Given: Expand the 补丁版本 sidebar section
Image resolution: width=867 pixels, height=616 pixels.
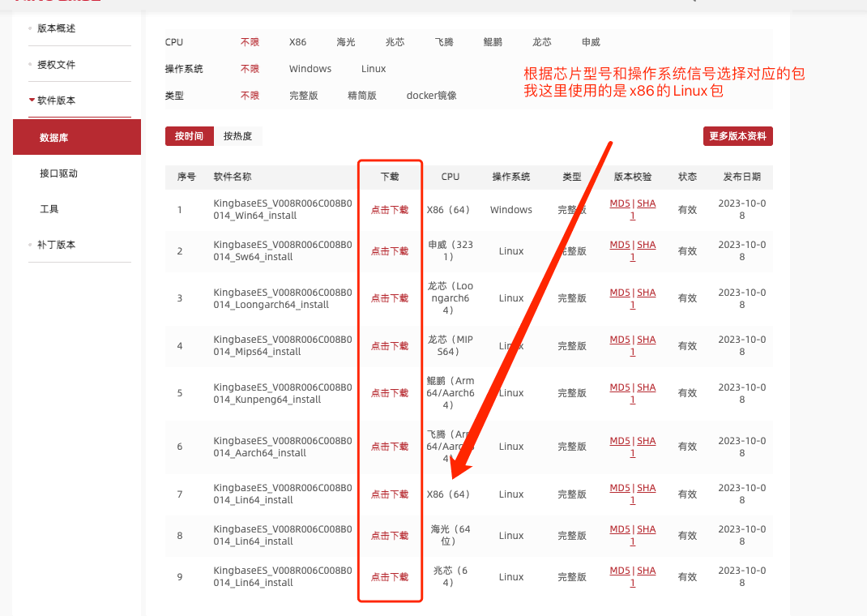Looking at the screenshot, I should click(x=56, y=245).
